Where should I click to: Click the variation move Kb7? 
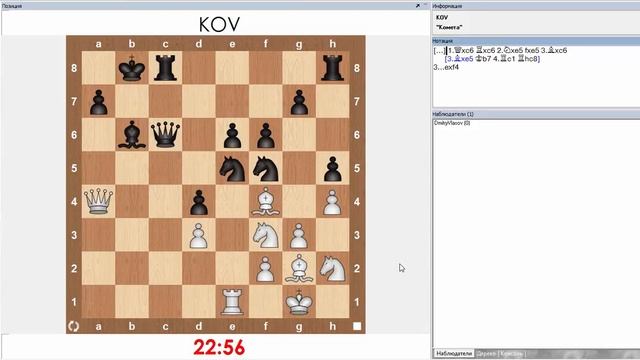483,59
